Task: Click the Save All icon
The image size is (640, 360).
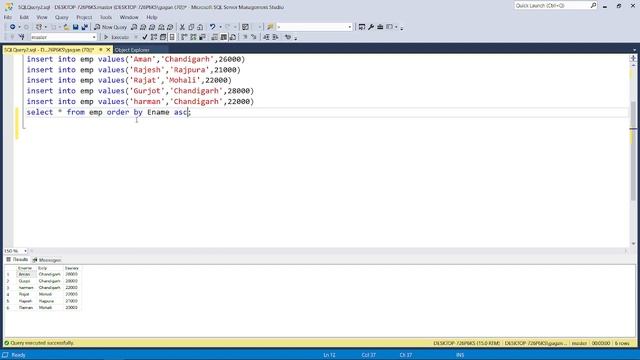Action: (x=84, y=27)
